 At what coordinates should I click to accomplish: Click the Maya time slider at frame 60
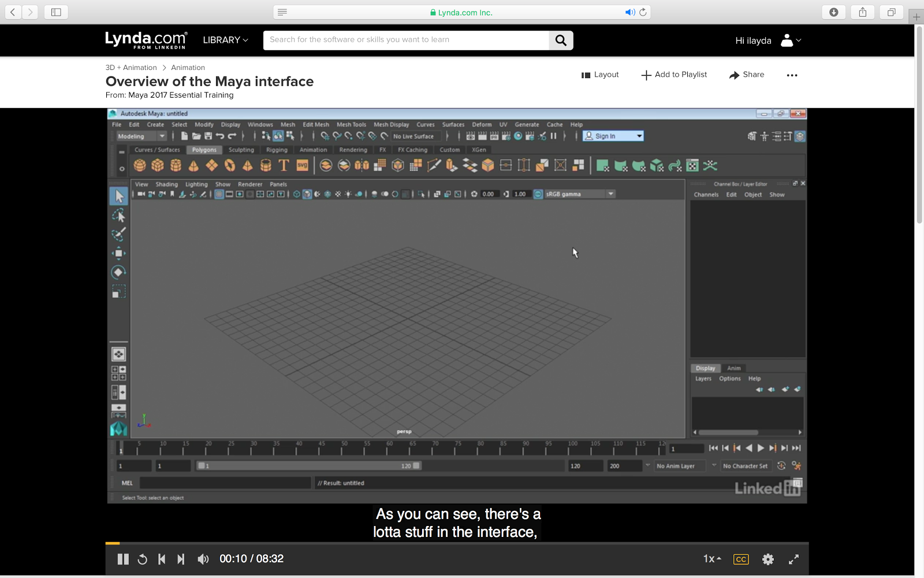point(390,448)
